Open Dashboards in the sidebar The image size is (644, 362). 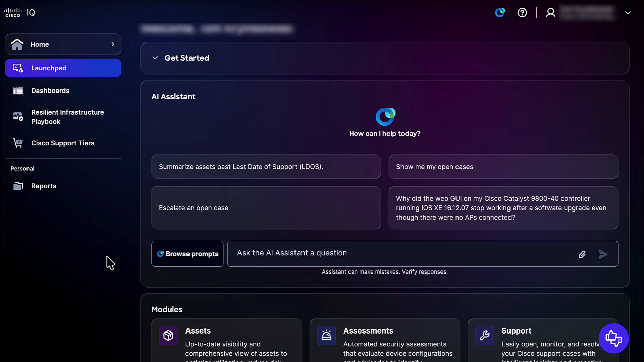63,90
